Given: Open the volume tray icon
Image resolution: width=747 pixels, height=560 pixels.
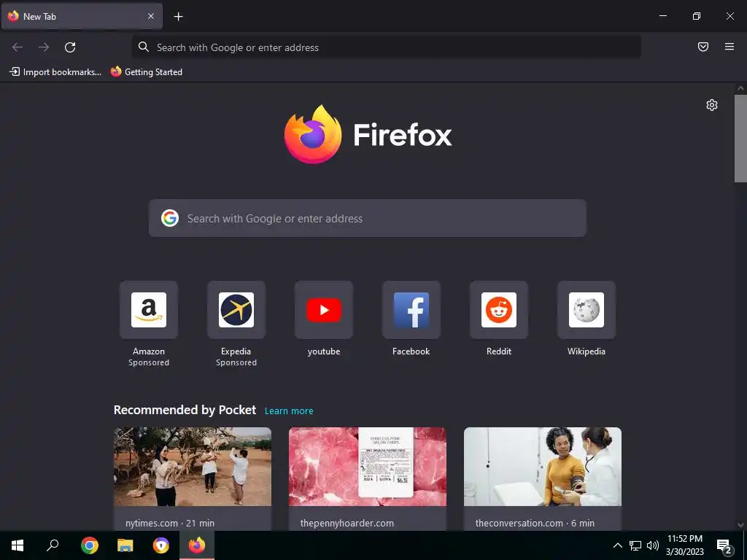Looking at the screenshot, I should [653, 545].
